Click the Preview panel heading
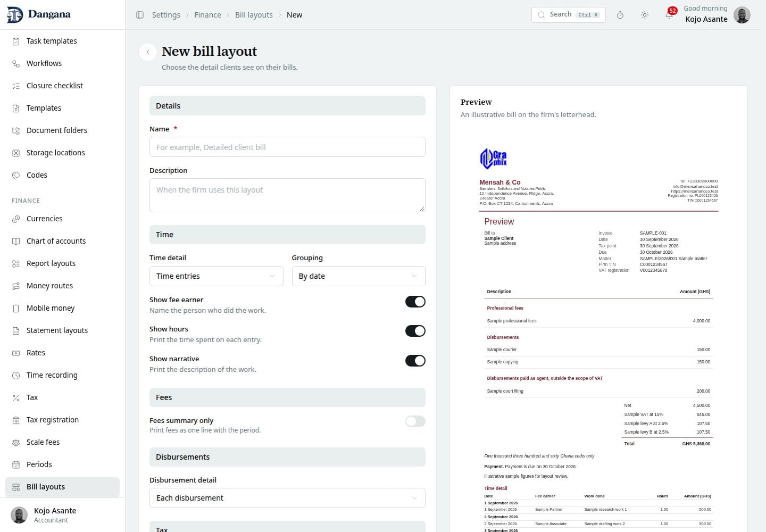The height and width of the screenshot is (532, 766). click(x=476, y=102)
